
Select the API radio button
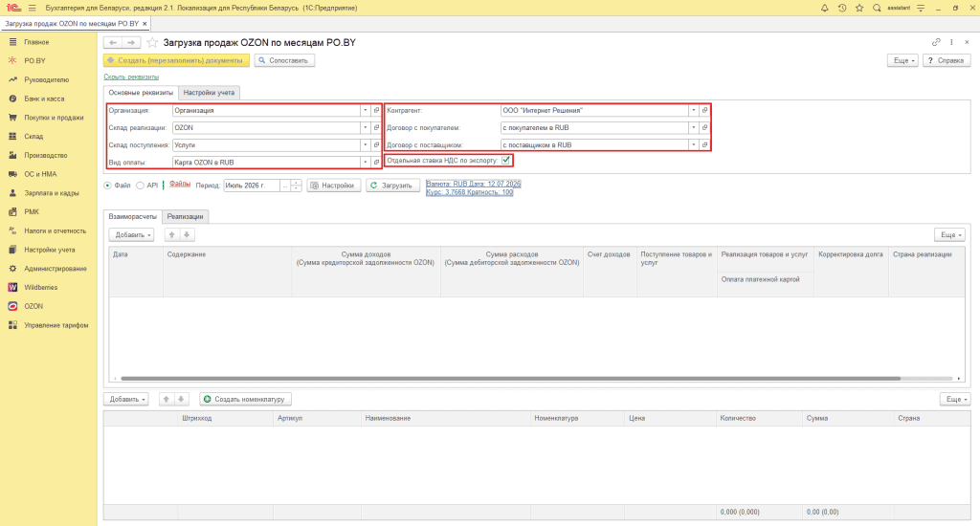click(140, 186)
